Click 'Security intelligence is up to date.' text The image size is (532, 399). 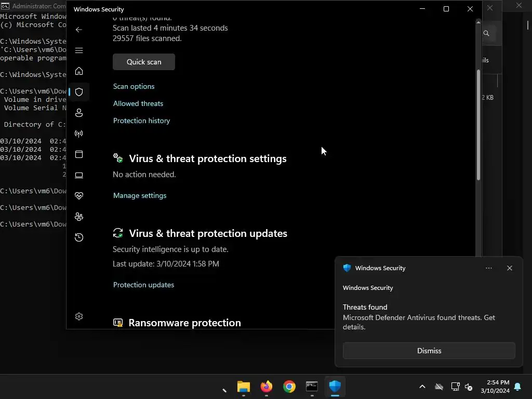[170, 249]
